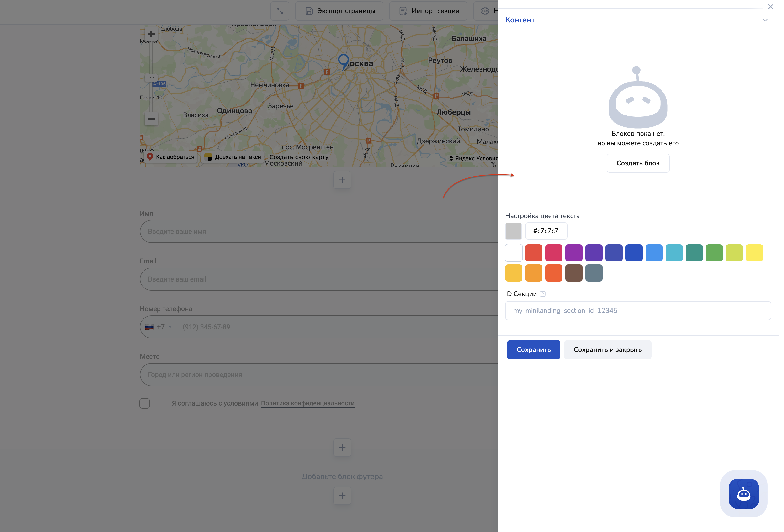Image resolution: width=784 pixels, height=532 pixels.
Task: Click the add-section plus above footer text
Action: pyautogui.click(x=342, y=447)
